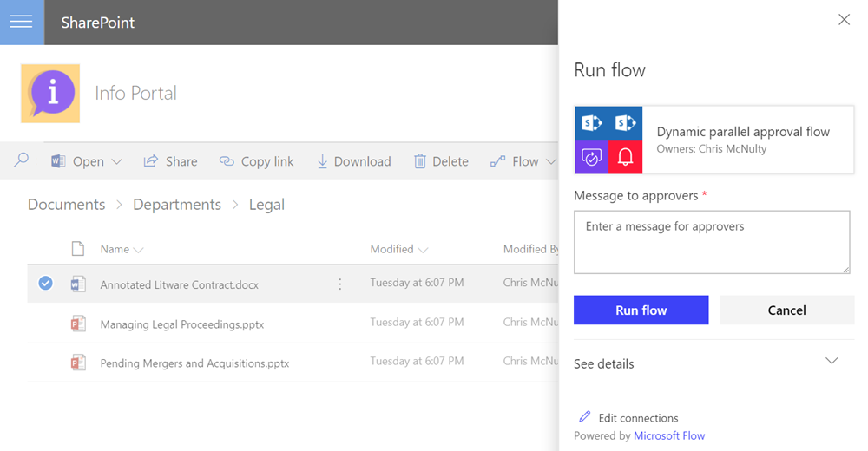Click the Info Portal site logo
The height and width of the screenshot is (451, 868).
50,93
